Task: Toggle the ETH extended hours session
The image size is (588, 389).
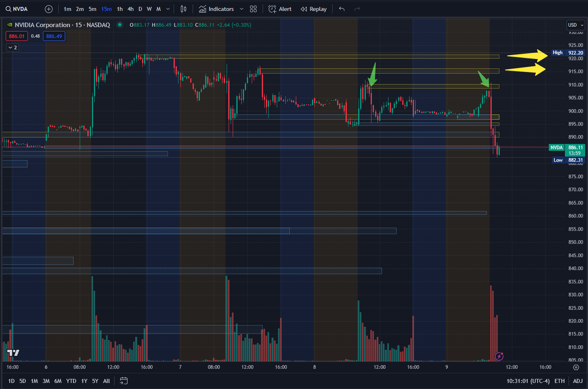Action: pyautogui.click(x=560, y=381)
